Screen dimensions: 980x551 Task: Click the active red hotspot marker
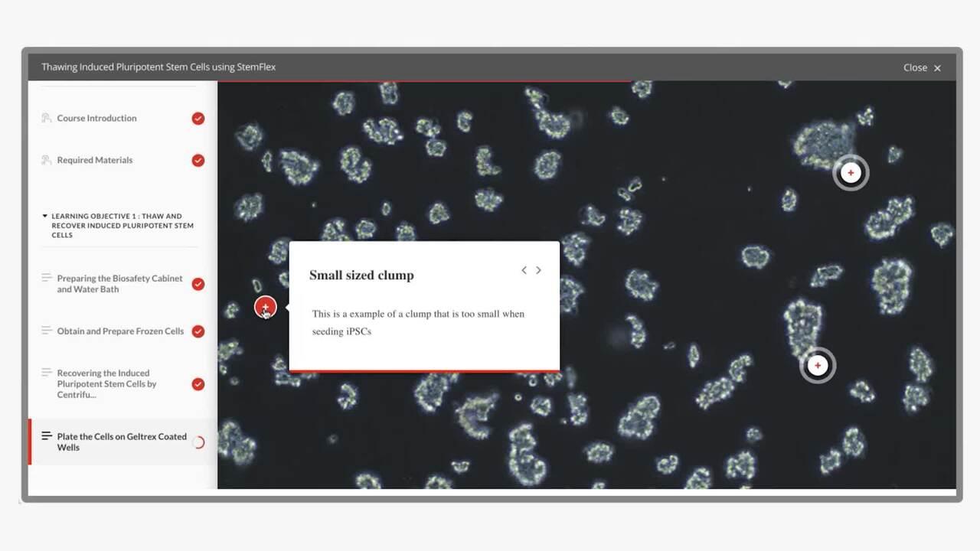coord(265,308)
